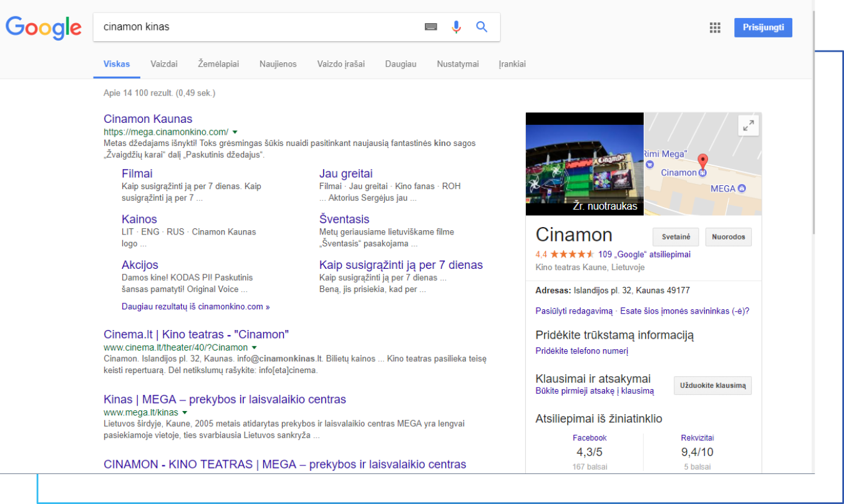Screen dimensions: 844x504
Task: Click the red Cinamon map pin
Action: point(702,163)
